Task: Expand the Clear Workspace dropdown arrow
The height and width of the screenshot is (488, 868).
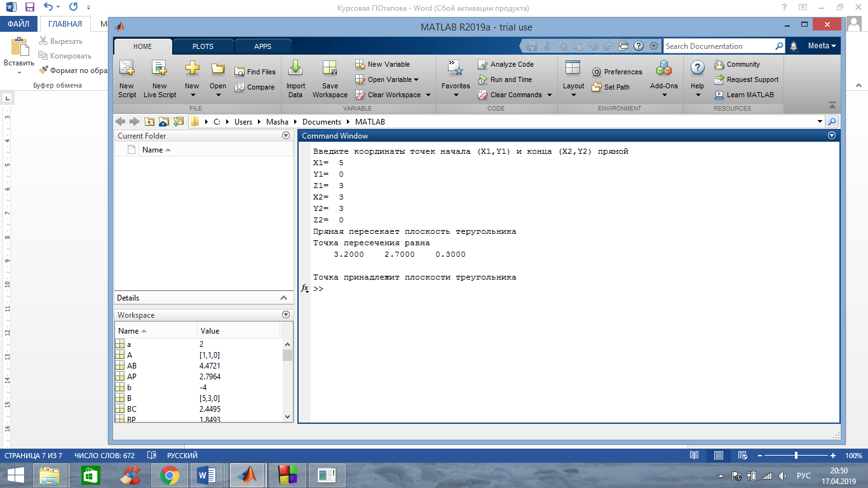Action: coord(428,95)
